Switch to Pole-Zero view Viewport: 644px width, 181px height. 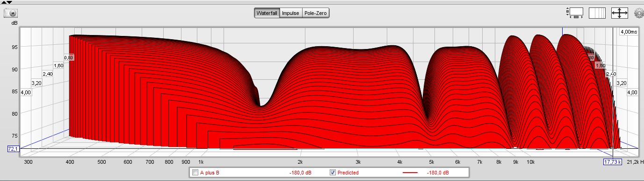point(316,13)
